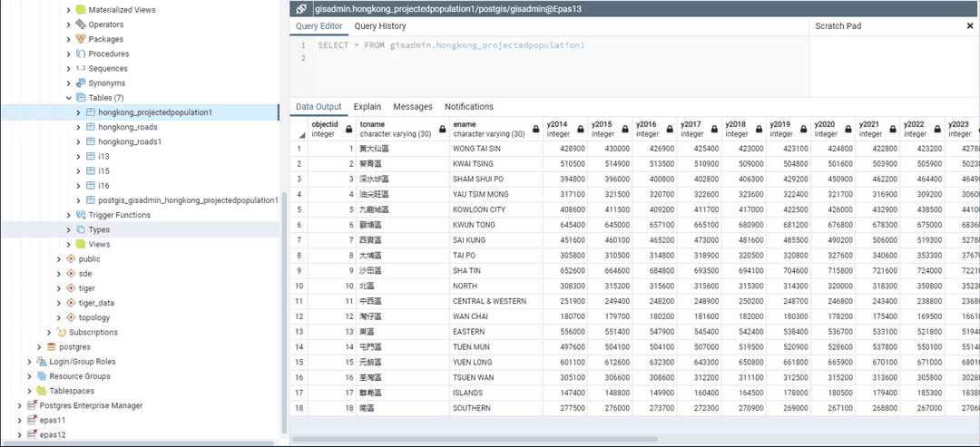Click into the SQL query editor text
This screenshot has height=447, width=980.
[x=451, y=44]
